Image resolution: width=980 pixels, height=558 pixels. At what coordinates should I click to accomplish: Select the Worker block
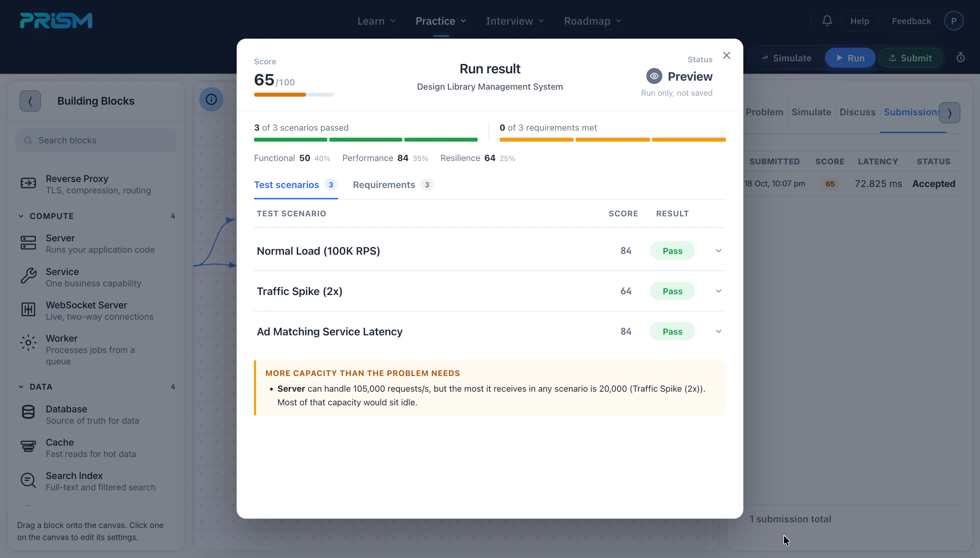[x=96, y=350]
